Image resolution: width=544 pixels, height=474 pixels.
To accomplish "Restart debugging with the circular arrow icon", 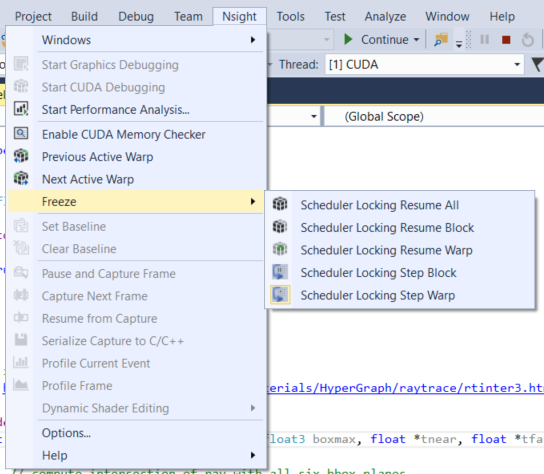I will pyautogui.click(x=528, y=40).
